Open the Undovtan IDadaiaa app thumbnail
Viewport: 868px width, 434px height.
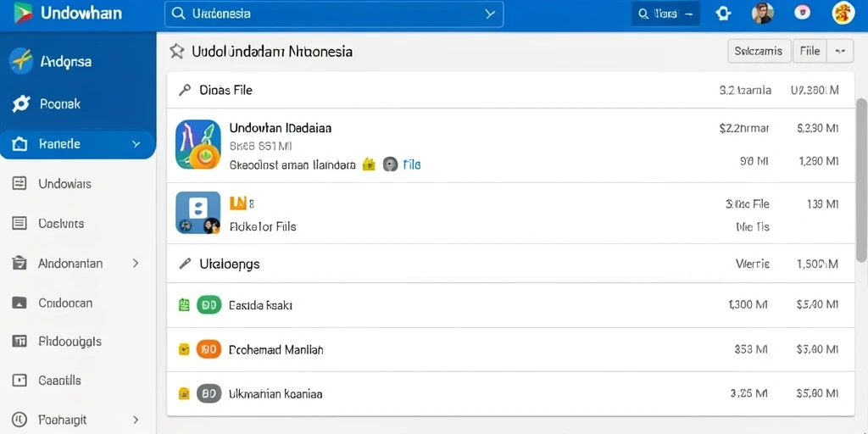coord(198,144)
